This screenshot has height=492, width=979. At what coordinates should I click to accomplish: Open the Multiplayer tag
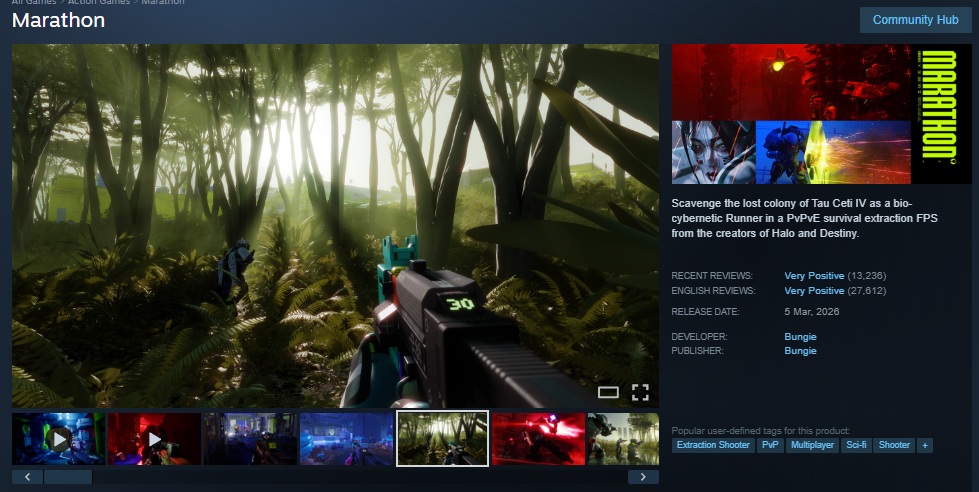812,445
